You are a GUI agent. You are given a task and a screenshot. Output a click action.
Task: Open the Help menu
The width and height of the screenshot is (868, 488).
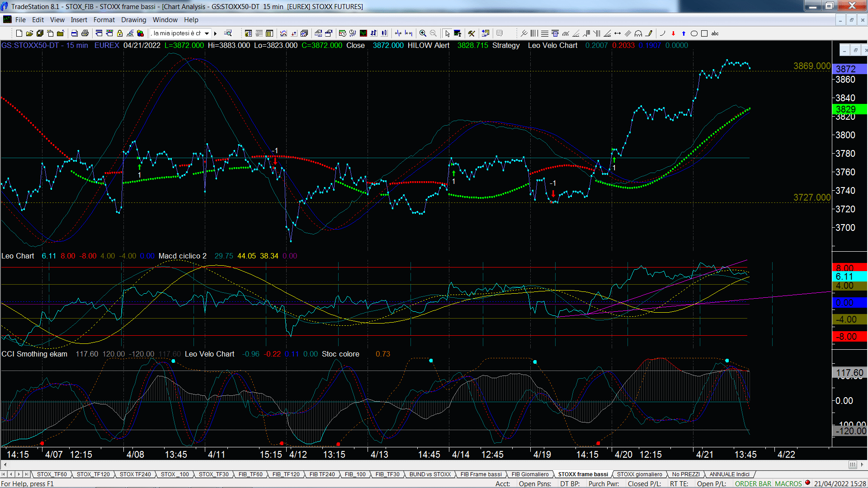click(x=191, y=20)
